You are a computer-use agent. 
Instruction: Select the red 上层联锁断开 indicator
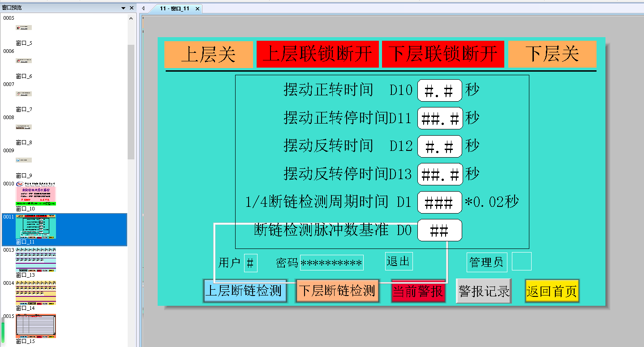coord(317,54)
